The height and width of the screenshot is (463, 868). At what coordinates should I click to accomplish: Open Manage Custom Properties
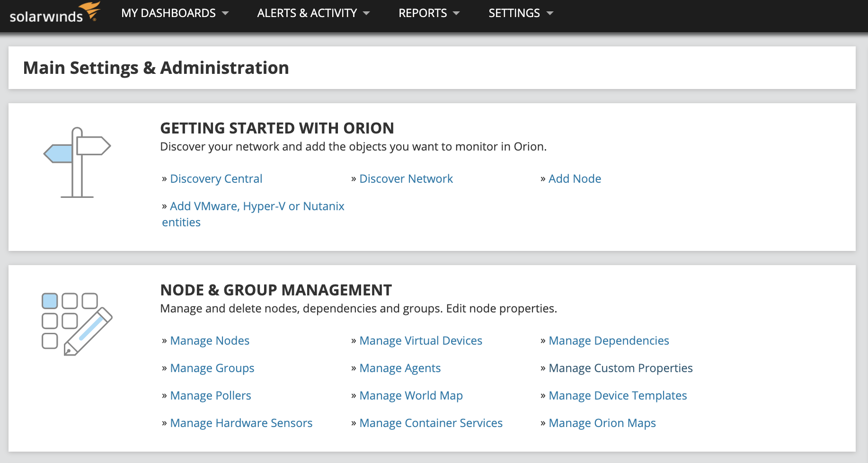620,368
